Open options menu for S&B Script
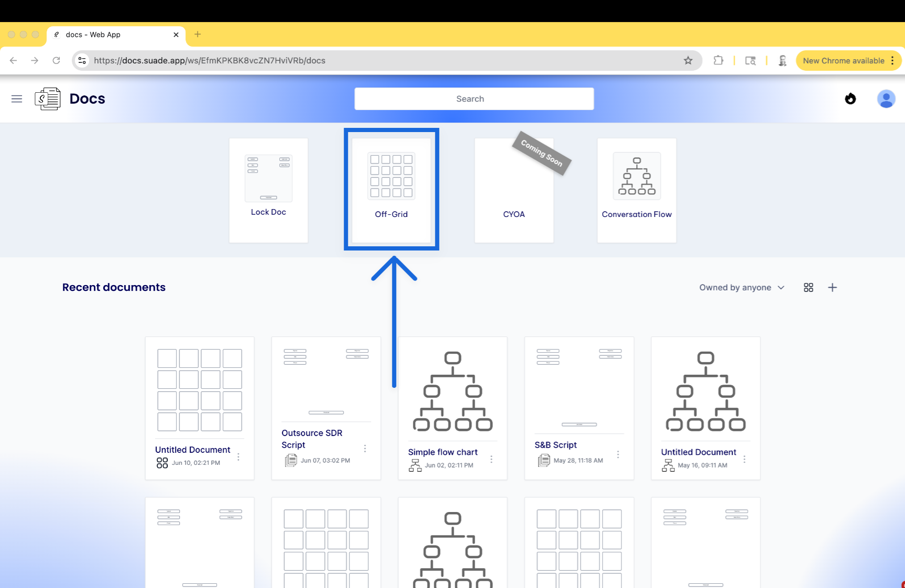This screenshot has width=905, height=588. (x=618, y=454)
